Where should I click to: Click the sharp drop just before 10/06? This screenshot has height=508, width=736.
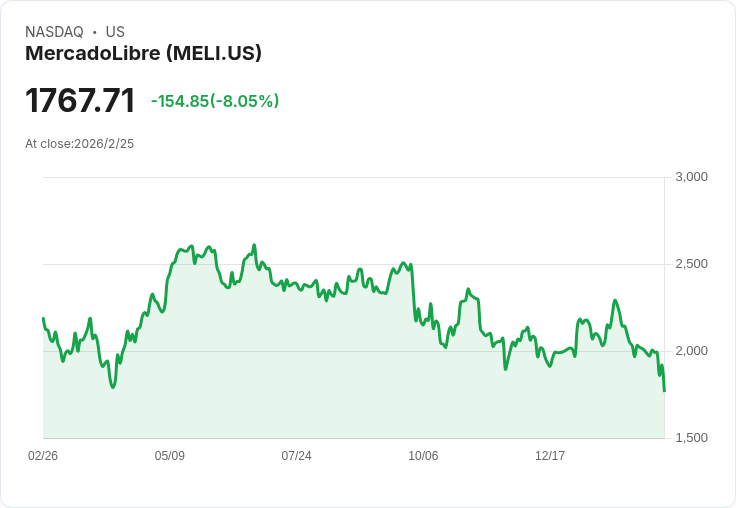point(413,293)
